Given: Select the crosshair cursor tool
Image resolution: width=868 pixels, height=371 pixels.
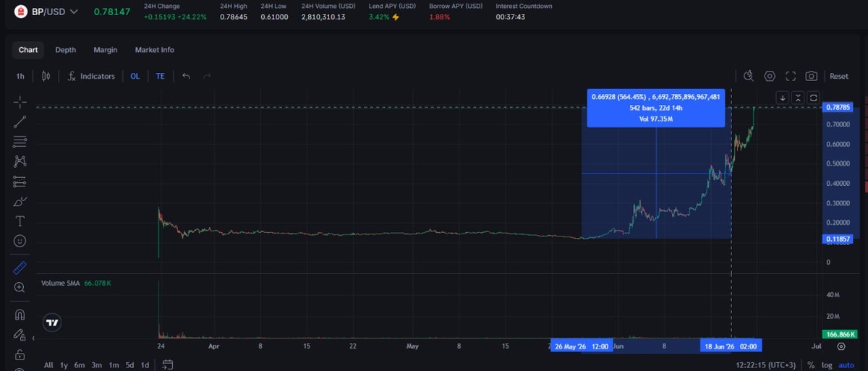Looking at the screenshot, I should pos(20,101).
